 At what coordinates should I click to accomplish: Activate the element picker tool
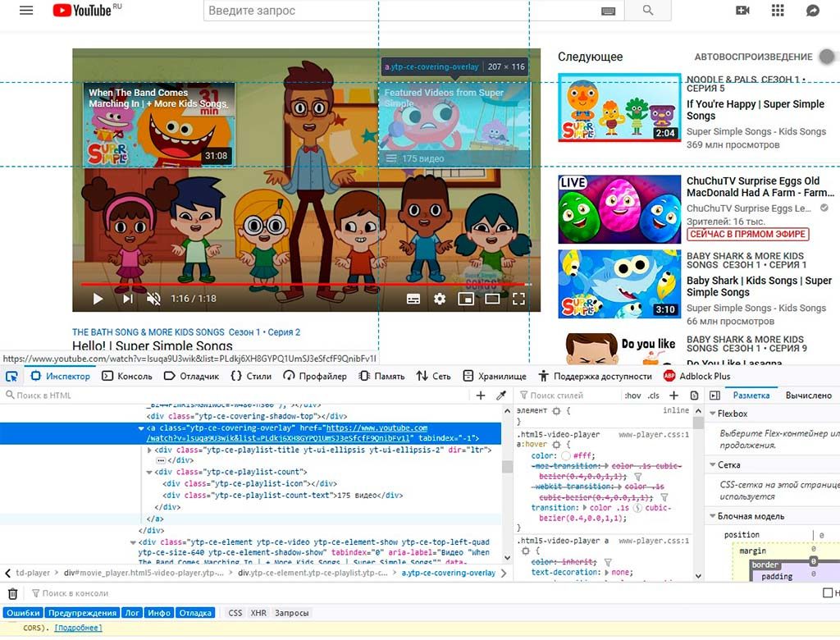pyautogui.click(x=11, y=377)
